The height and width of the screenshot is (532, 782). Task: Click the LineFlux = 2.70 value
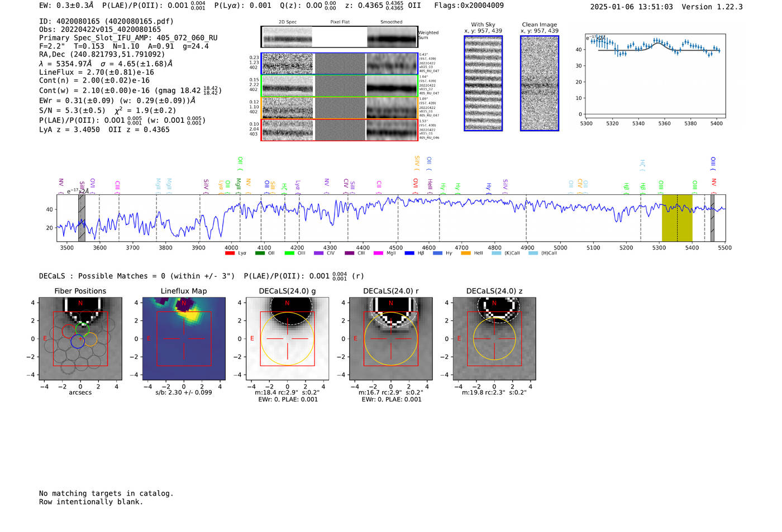coord(97,72)
